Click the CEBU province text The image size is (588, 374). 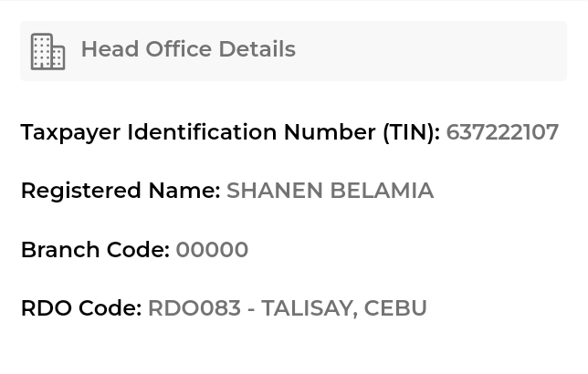point(395,308)
